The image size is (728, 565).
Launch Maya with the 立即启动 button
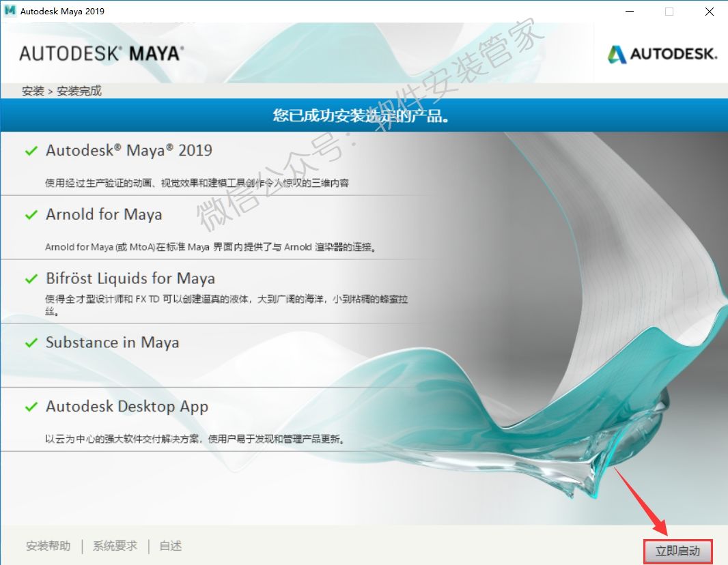tap(677, 551)
